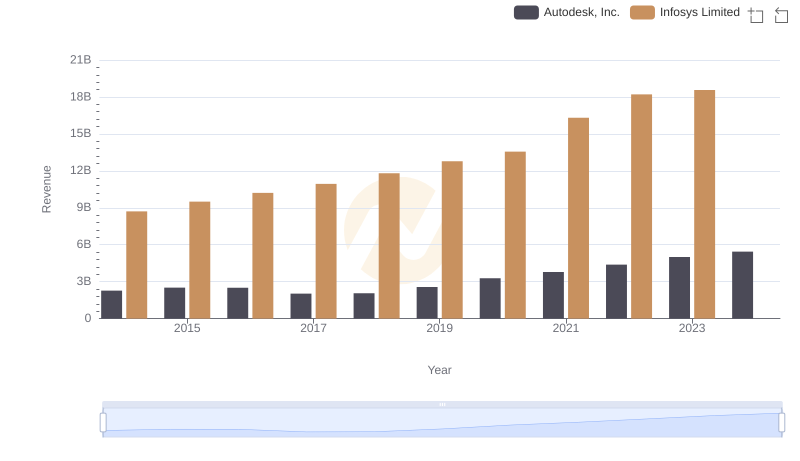Select the Infosys bar for 2020
Viewport: 800px width, 461px height.
pos(515,235)
